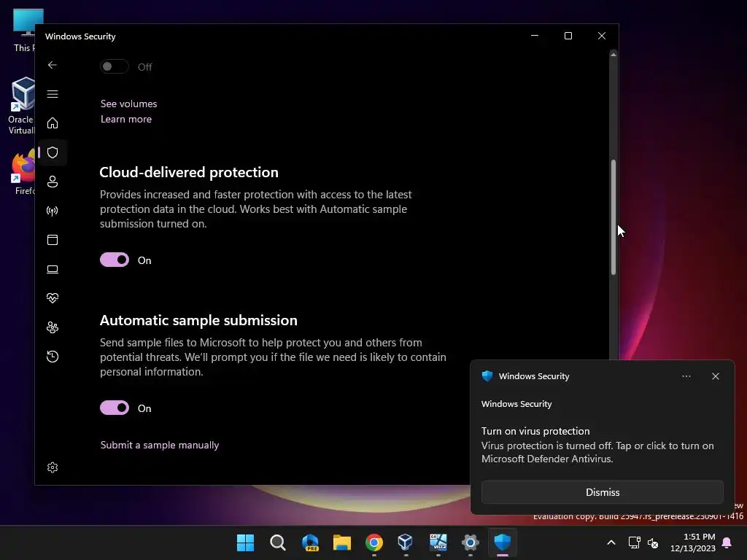Open Family options icon

(x=53, y=327)
